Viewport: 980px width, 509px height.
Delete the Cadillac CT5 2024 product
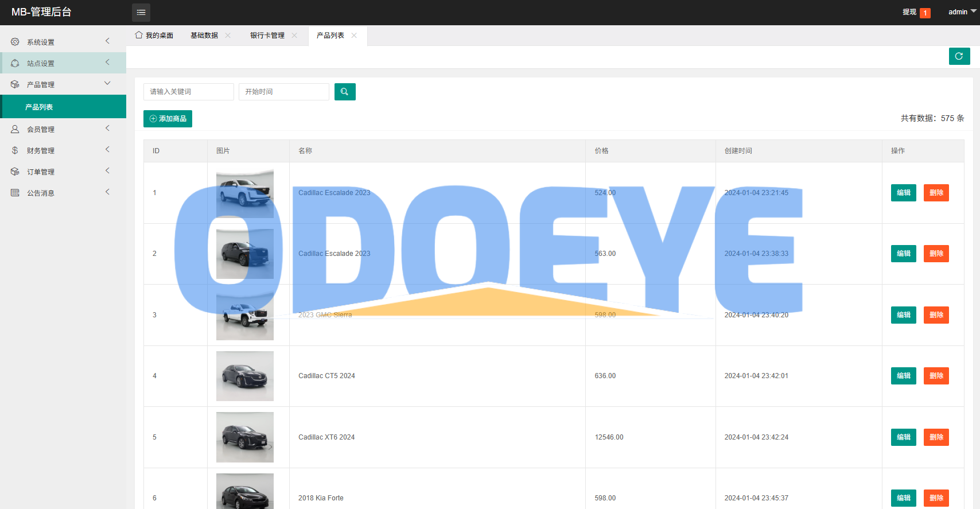936,376
